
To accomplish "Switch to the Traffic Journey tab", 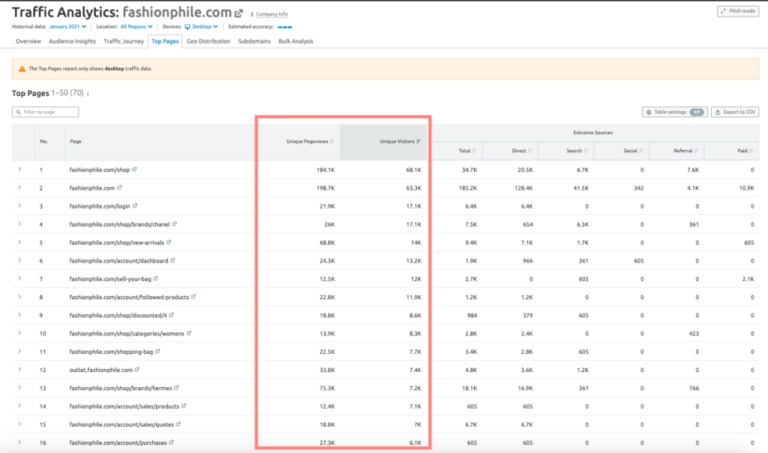I will pyautogui.click(x=123, y=41).
